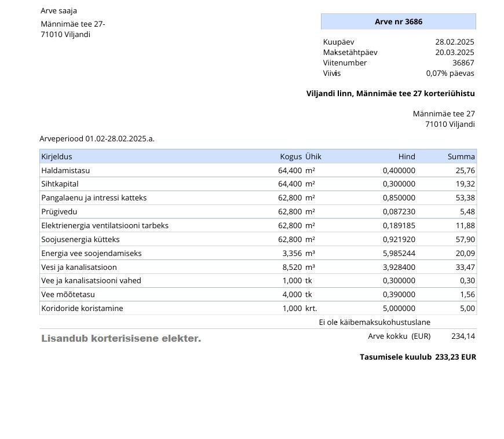Click the bold korteriühistu name heading
Viewport: 504px width, 439px height.
pyautogui.click(x=390, y=93)
